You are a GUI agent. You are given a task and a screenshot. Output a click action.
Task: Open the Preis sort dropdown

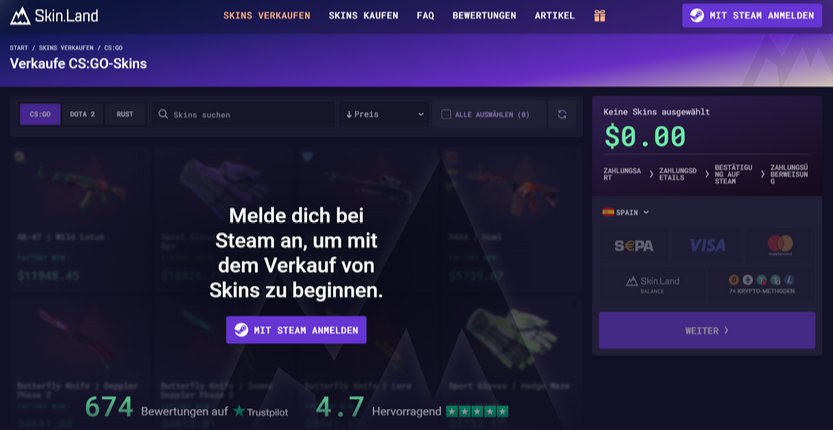click(x=385, y=114)
